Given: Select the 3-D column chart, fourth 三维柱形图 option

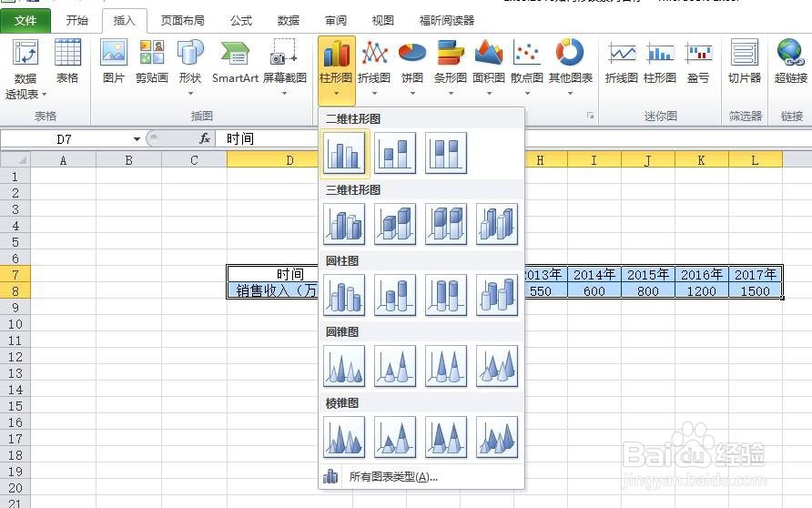Looking at the screenshot, I should (x=497, y=224).
